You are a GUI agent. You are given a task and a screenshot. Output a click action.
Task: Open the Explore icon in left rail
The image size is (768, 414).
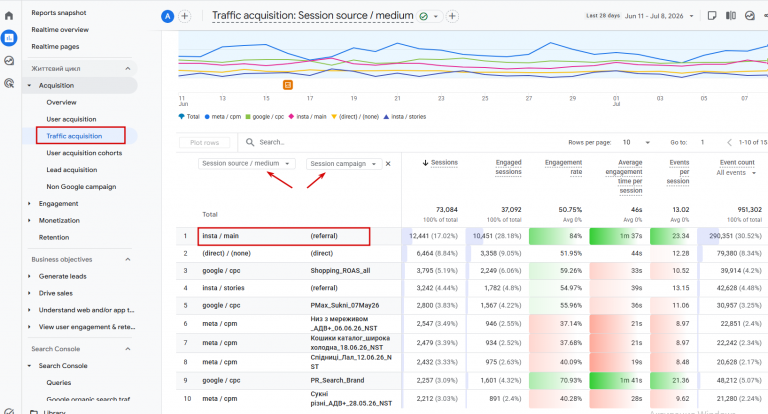9,61
